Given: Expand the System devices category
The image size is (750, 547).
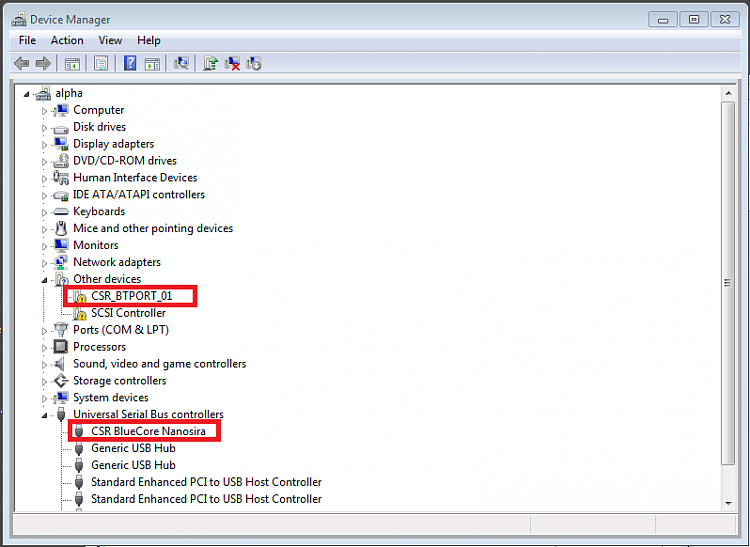Looking at the screenshot, I should pos(44,398).
